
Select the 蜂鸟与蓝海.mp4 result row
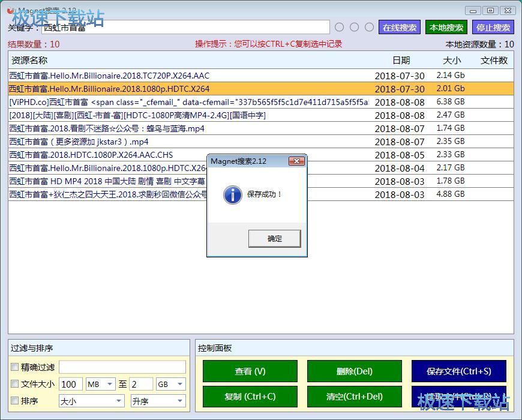click(260, 128)
